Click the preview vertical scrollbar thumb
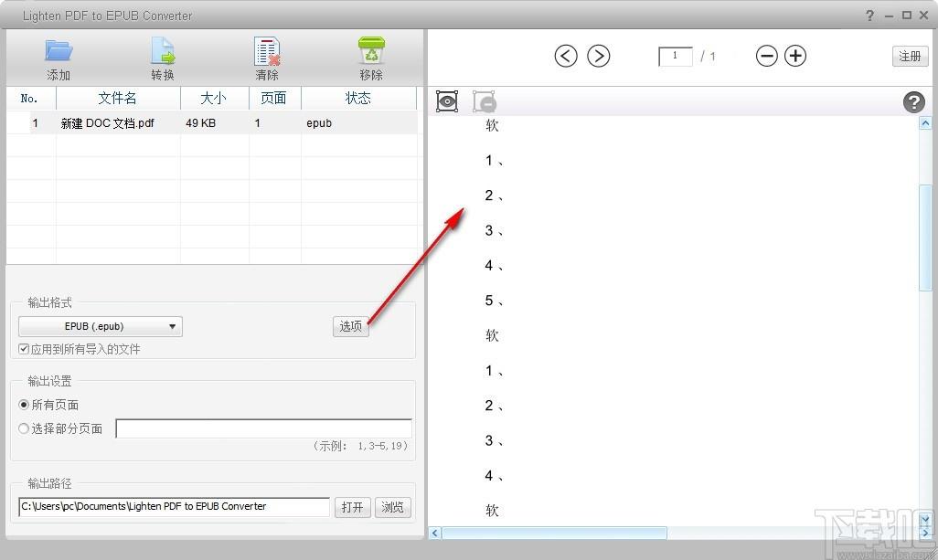 [925, 238]
